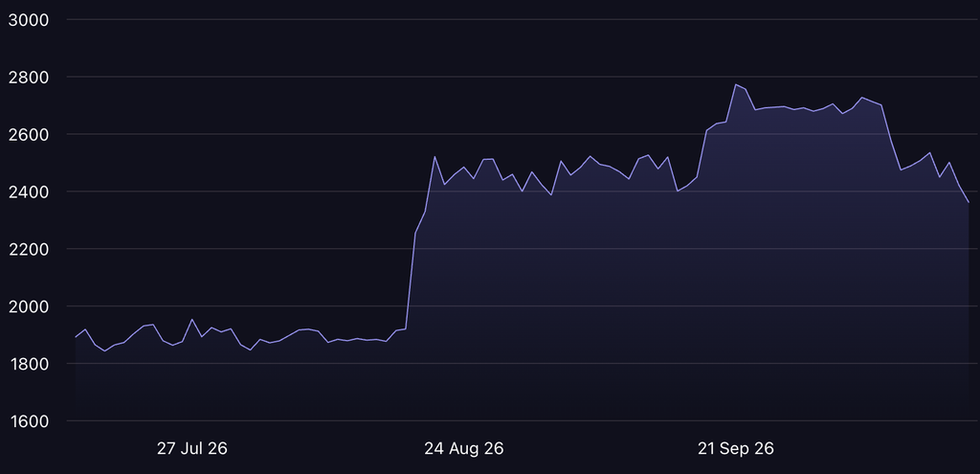Click the 2200 y-axis label
The image size is (980, 474).
pyautogui.click(x=28, y=249)
